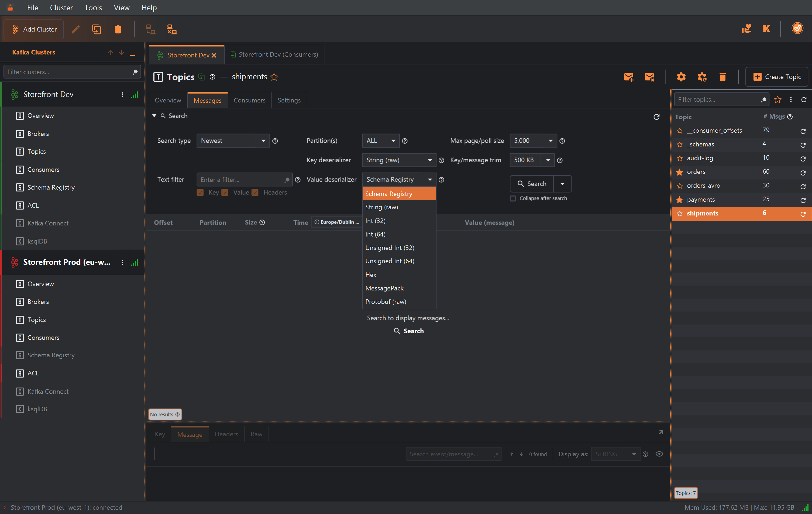Click the orange checkmark status icon
This screenshot has height=514, width=812.
[797, 28]
